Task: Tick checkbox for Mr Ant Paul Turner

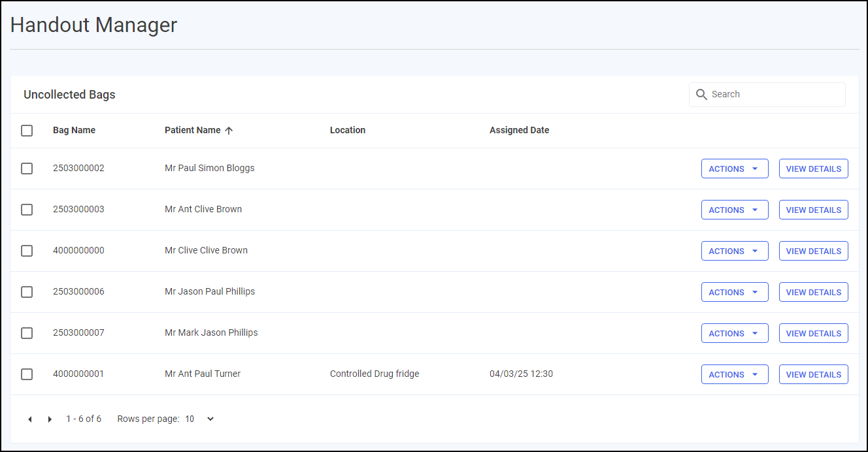Action: [x=27, y=374]
